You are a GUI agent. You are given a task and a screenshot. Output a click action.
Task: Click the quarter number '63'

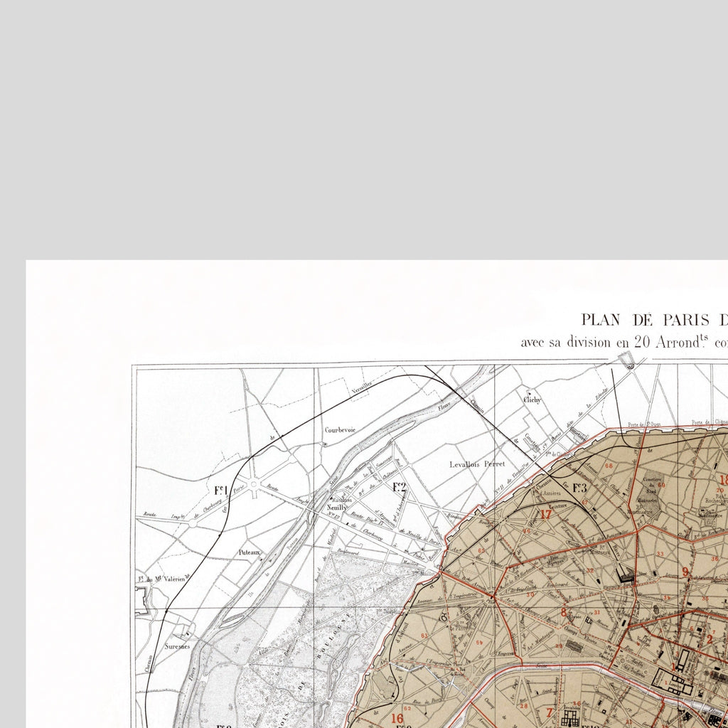coord(424,636)
